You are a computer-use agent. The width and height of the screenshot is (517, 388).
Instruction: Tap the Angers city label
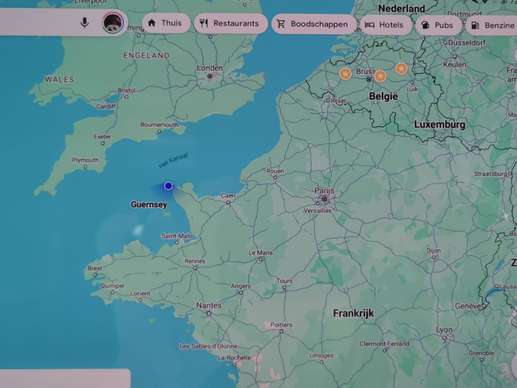240,286
